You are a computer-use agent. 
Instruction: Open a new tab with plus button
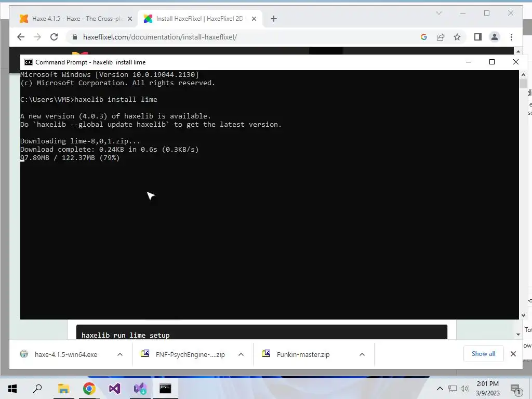click(x=274, y=19)
